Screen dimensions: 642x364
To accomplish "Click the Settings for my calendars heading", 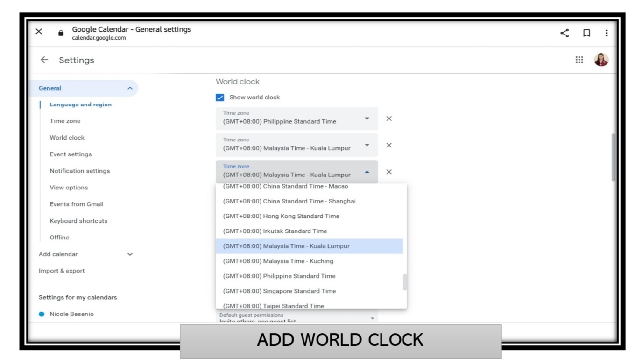I will (78, 297).
